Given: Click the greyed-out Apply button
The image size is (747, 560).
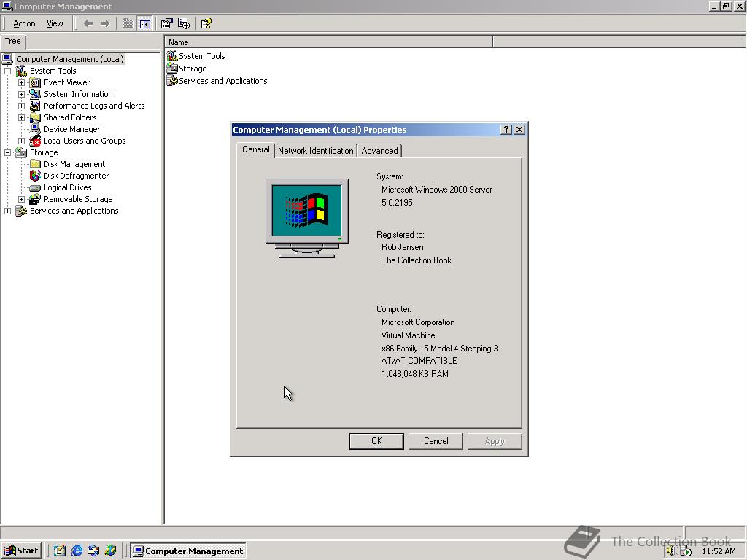Looking at the screenshot, I should 495,441.
